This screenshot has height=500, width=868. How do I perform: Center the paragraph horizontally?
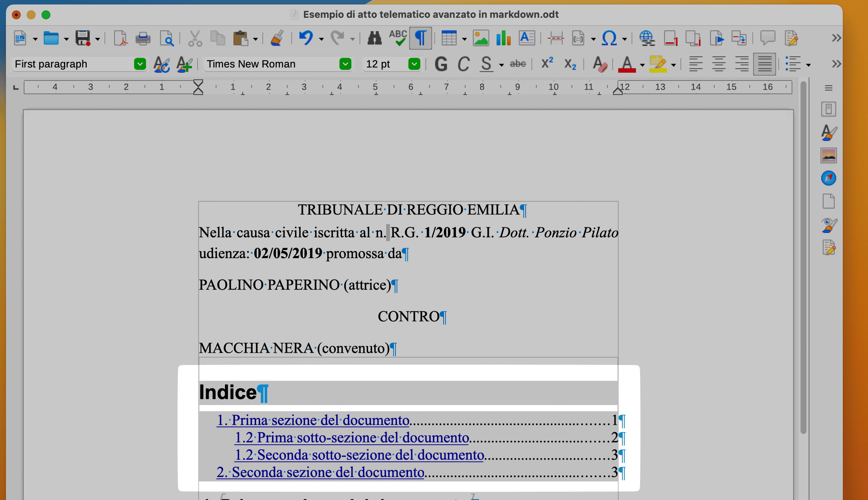(x=719, y=64)
